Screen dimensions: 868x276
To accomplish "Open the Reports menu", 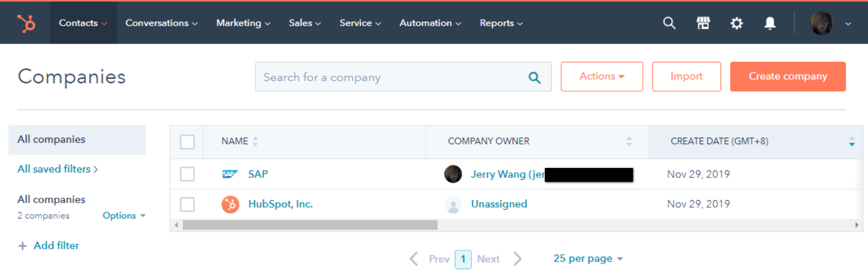I will [x=501, y=23].
